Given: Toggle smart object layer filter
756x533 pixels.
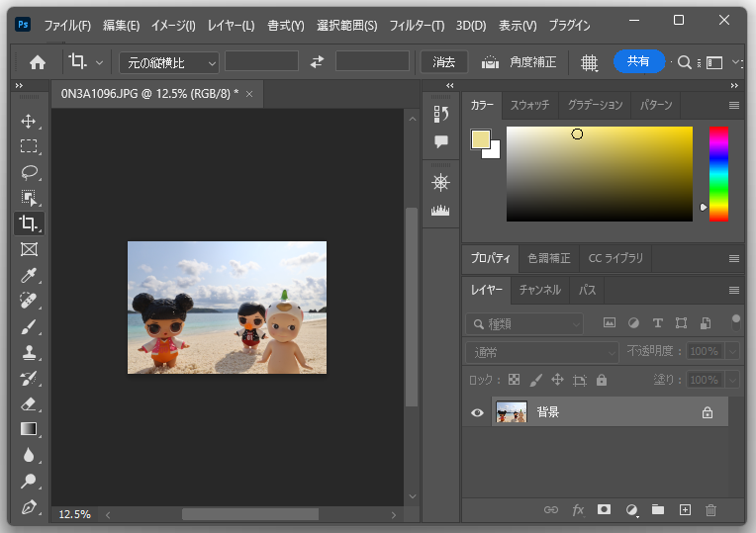Looking at the screenshot, I should [x=706, y=323].
